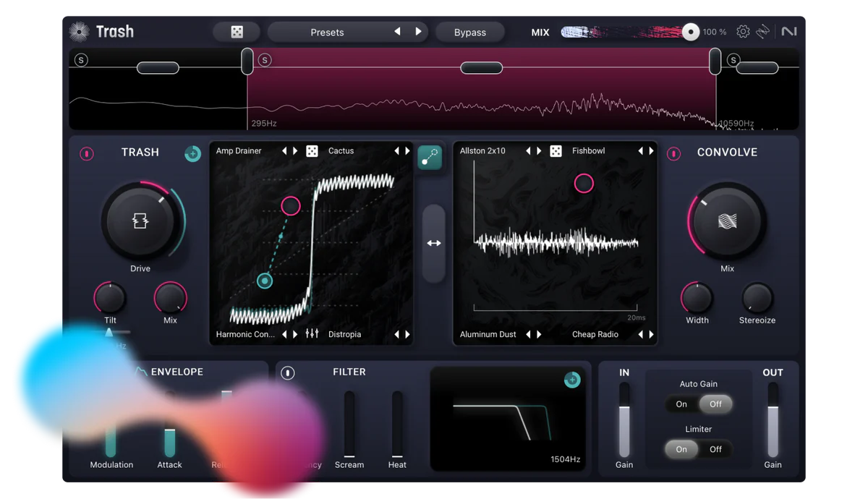Open the Fishbowl impulse name

coord(589,151)
